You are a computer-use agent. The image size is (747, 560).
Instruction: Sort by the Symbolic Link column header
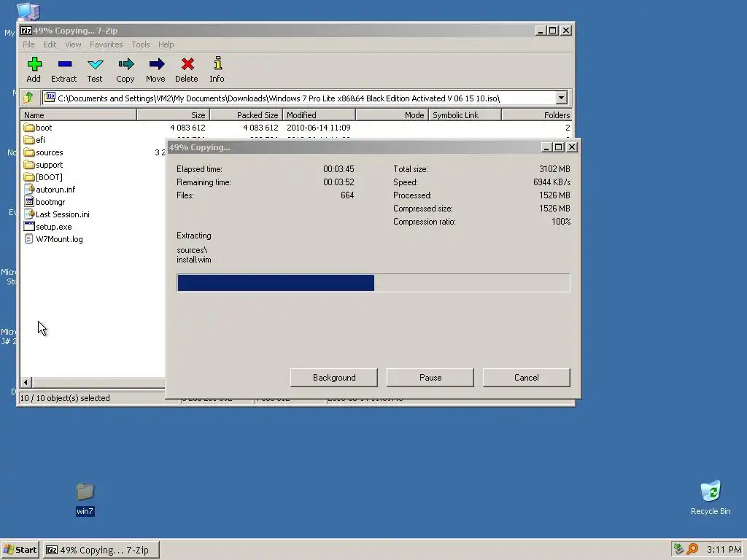465,114
